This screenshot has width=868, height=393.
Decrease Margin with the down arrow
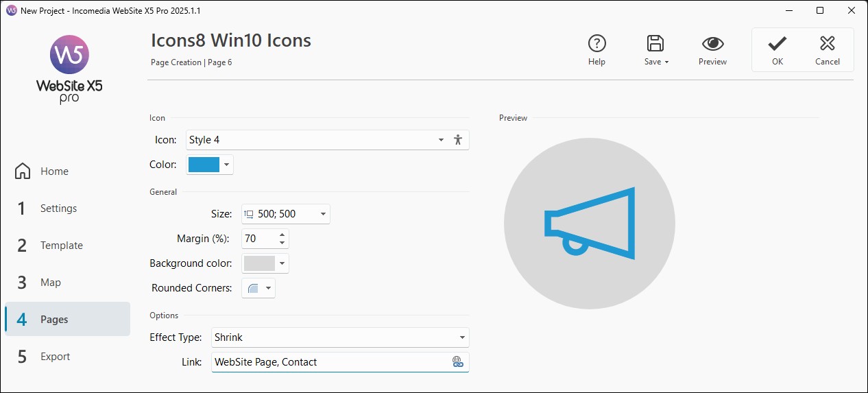(282, 243)
